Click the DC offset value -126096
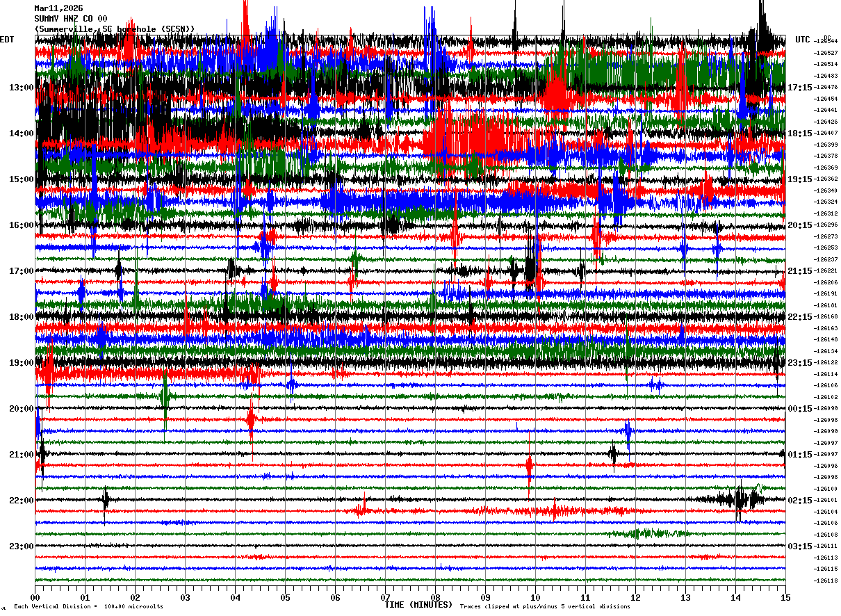Screen dimensions: 841x616 [x=826, y=466]
